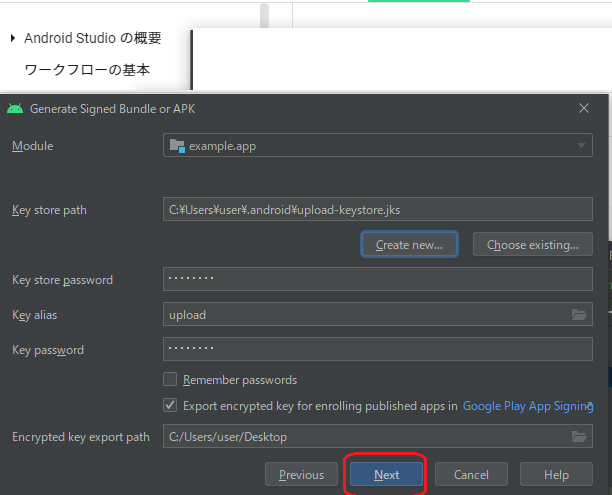Screen dimensions: 612x495
Task: Click the Create new... button
Action: pyautogui.click(x=409, y=244)
